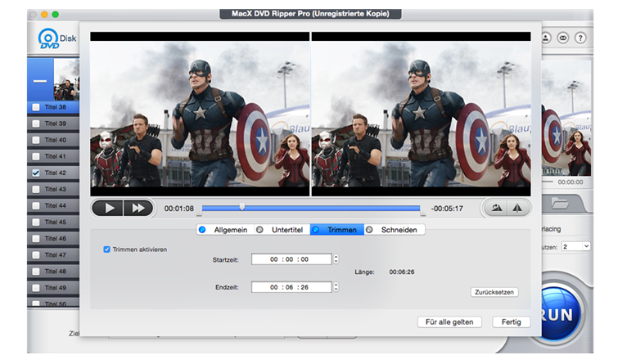Check the Titel 40 checkbox

coord(36,140)
